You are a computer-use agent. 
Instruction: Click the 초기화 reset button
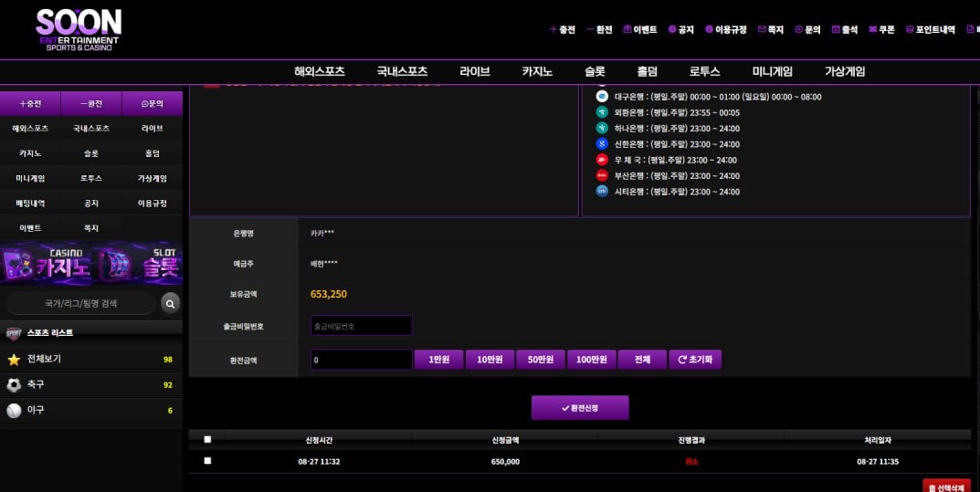695,360
